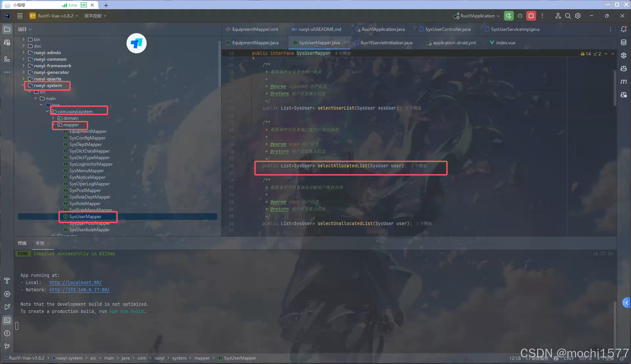The width and height of the screenshot is (631, 364).
Task: Open the Maven tool window
Action: pyautogui.click(x=623, y=82)
